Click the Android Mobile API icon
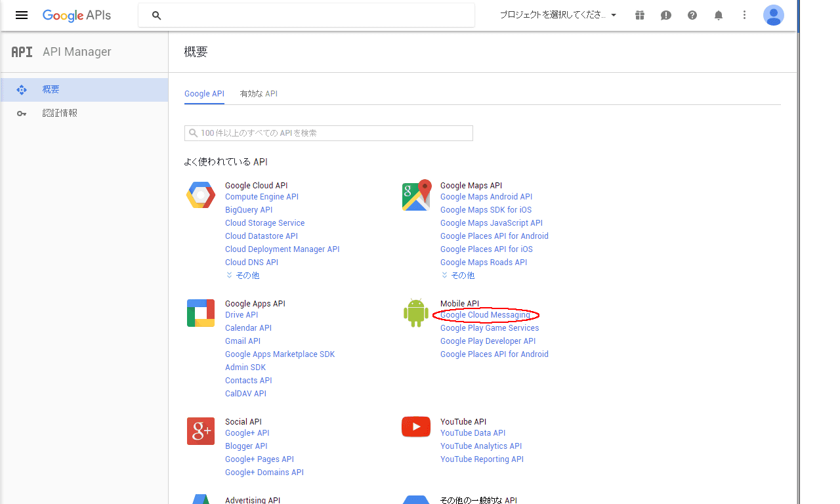This screenshot has height=504, width=840. 416,312
